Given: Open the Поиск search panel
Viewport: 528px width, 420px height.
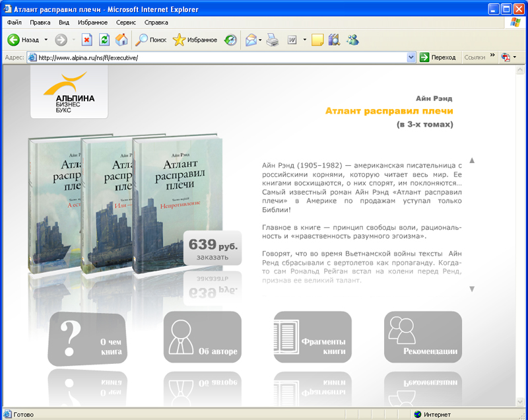Looking at the screenshot, I should [151, 40].
